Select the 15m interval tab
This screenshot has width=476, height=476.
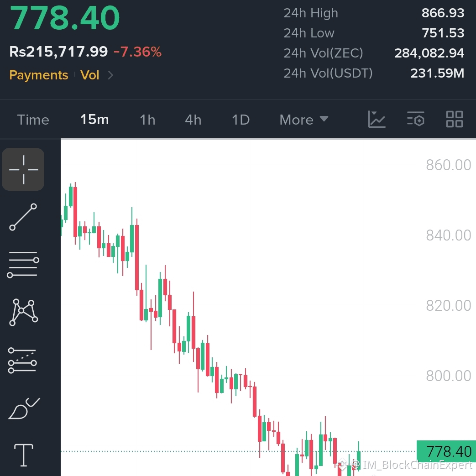[x=94, y=120]
